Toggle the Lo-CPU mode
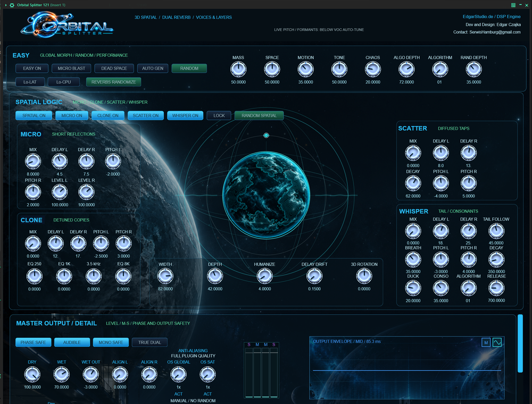 point(63,82)
